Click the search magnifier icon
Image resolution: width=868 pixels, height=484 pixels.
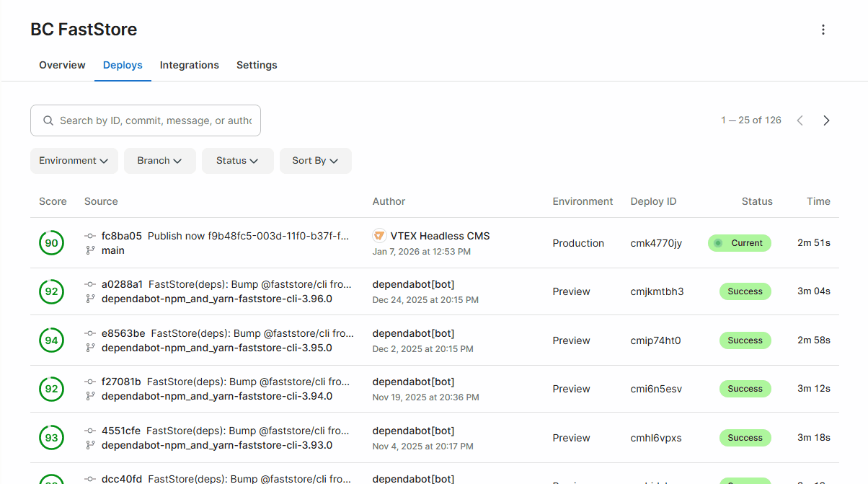[48, 120]
